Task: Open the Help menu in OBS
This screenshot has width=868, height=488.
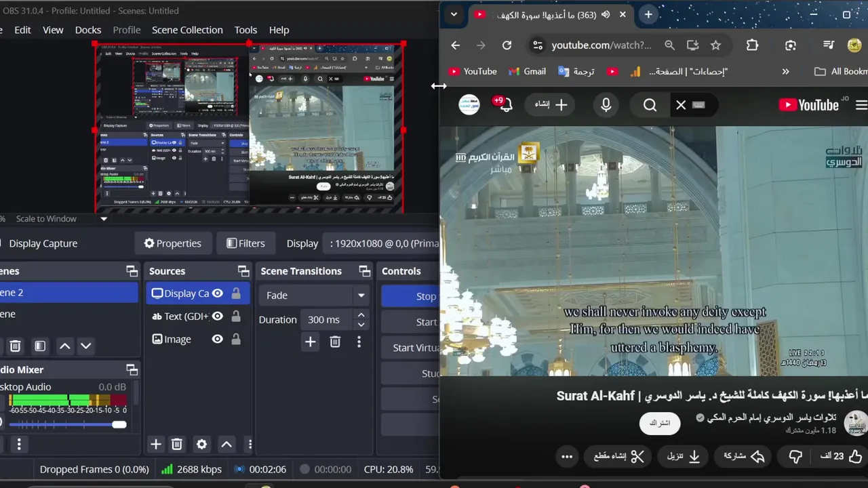Action: (x=279, y=30)
